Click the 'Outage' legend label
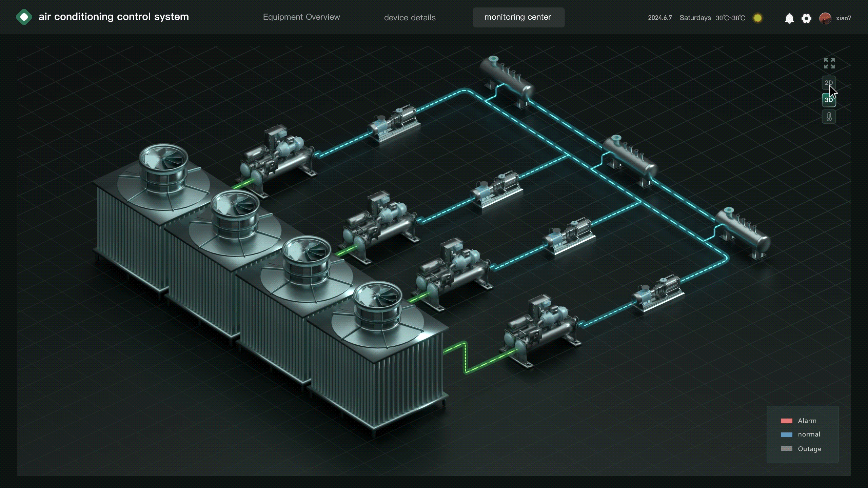 pos(809,449)
